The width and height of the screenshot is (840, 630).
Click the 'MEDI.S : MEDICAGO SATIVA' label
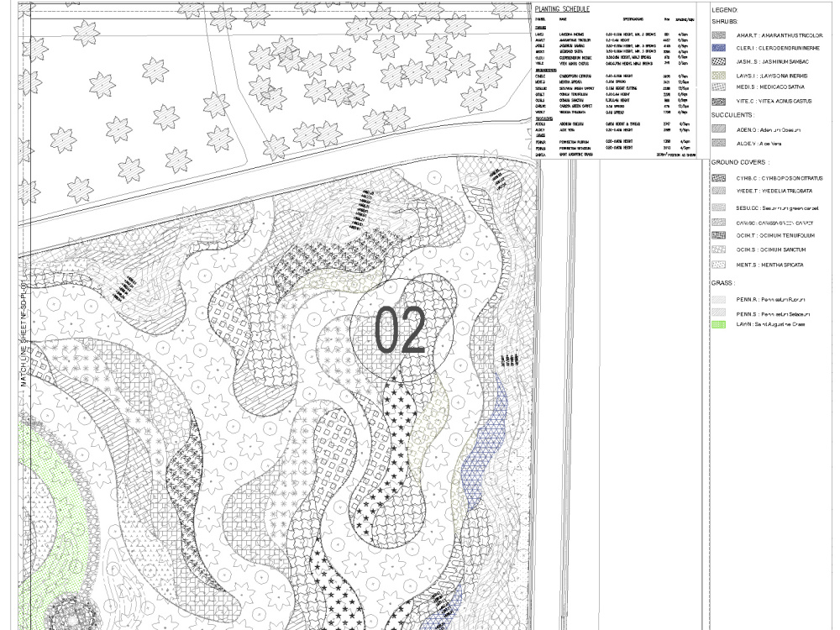(x=770, y=87)
